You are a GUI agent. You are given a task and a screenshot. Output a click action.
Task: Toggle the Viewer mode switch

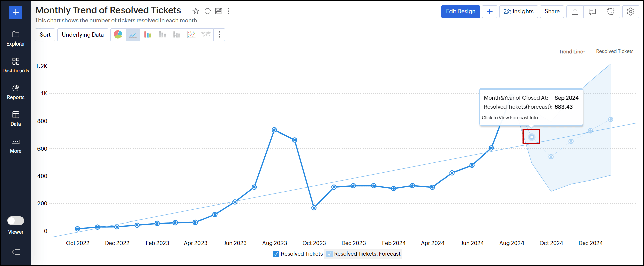(16, 221)
